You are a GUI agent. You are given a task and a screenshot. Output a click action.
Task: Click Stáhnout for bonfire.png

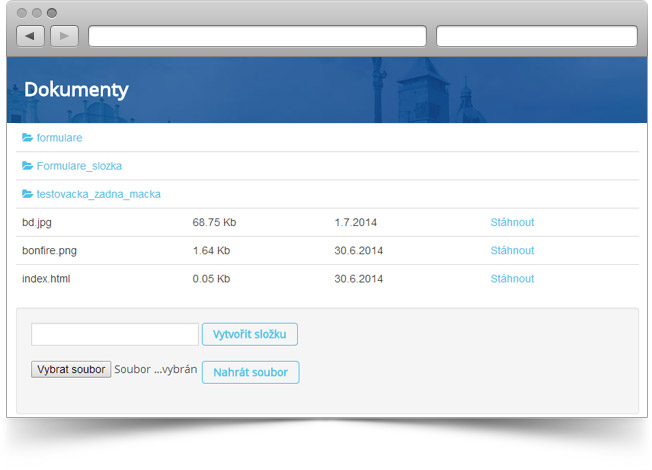512,250
